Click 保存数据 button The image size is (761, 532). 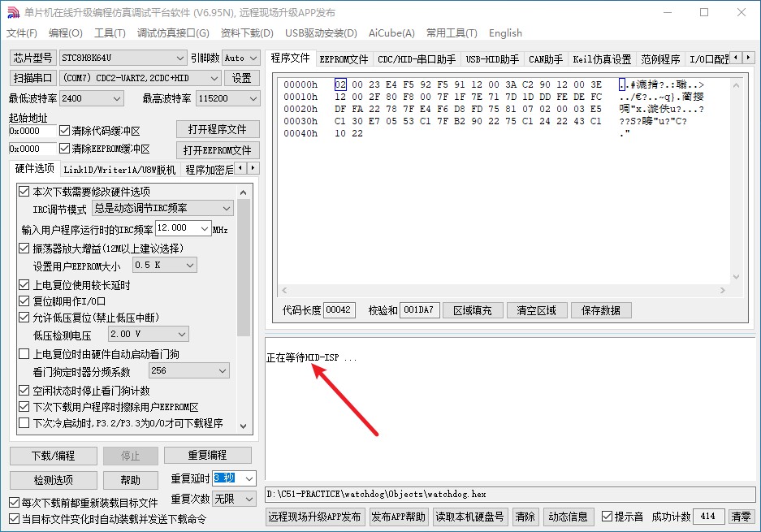pos(601,310)
